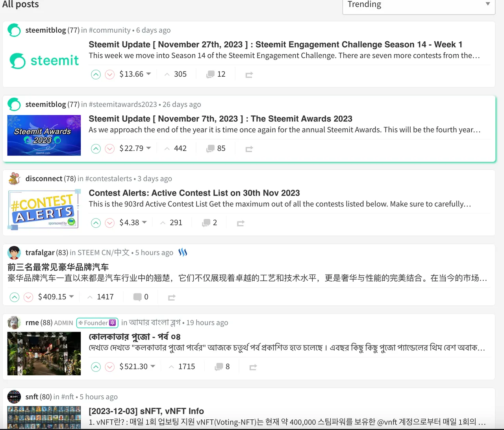Open the sNFT, vNFT Info post title
The image size is (504, 430).
pos(146,412)
